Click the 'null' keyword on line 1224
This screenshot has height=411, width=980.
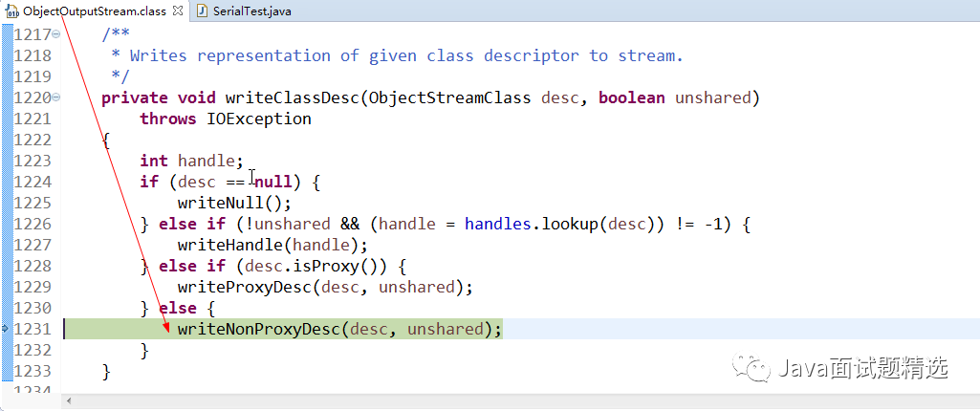click(272, 182)
